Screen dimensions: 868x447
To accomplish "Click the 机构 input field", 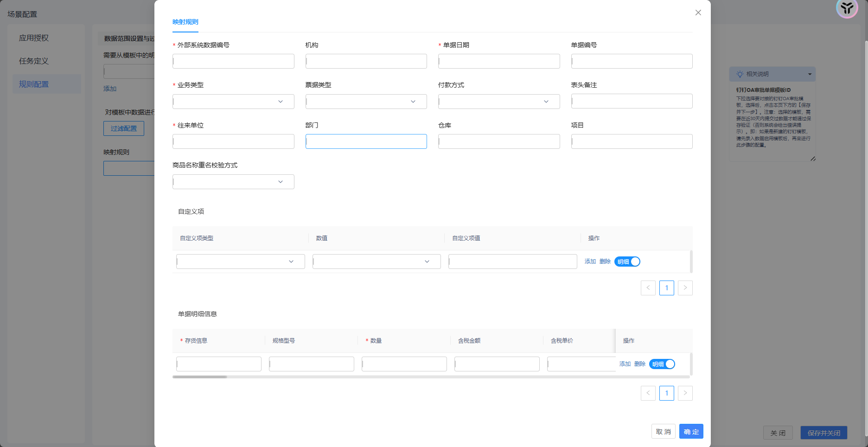I will click(x=366, y=61).
